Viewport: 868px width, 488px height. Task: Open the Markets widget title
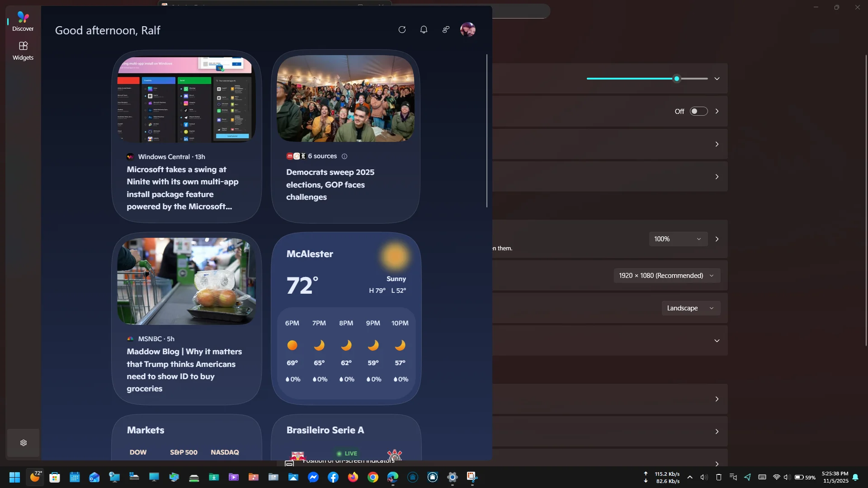tap(146, 430)
